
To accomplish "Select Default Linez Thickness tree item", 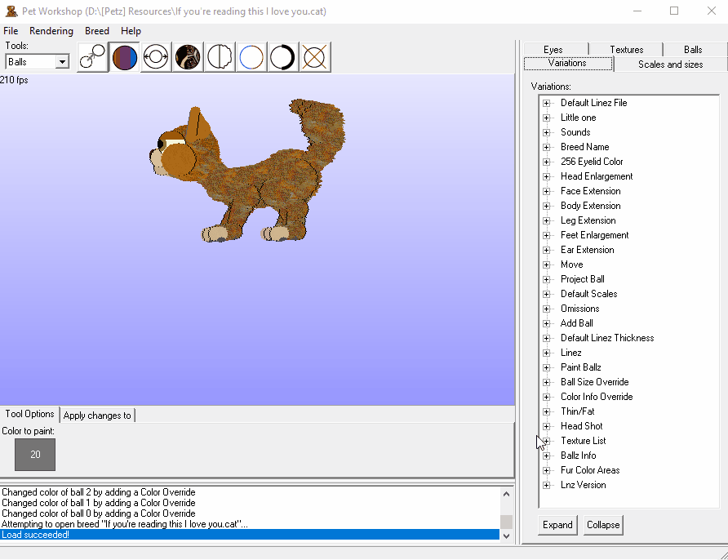I will (x=607, y=338).
